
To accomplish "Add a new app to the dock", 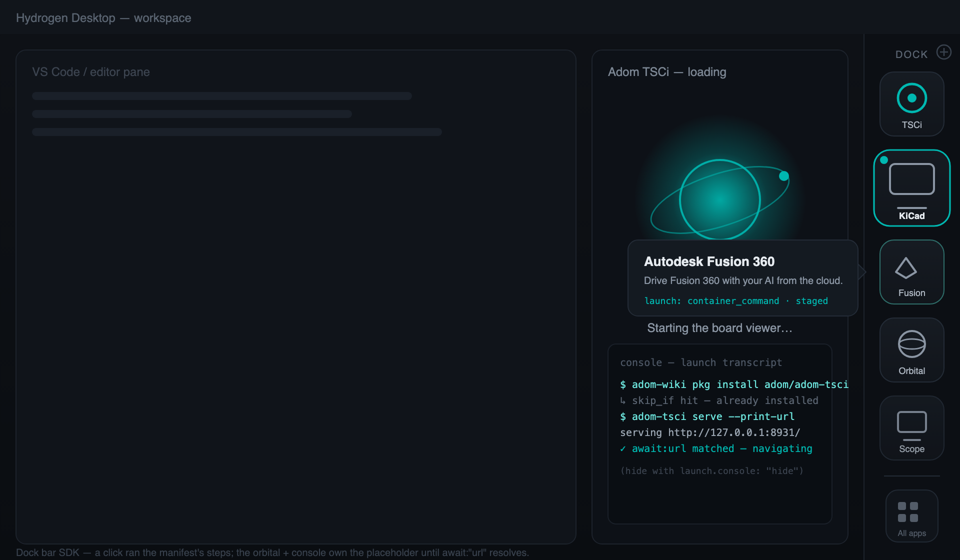I will 943,52.
